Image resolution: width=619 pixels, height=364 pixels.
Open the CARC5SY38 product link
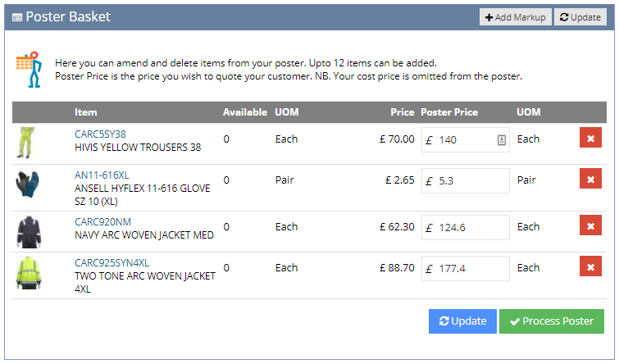point(100,134)
